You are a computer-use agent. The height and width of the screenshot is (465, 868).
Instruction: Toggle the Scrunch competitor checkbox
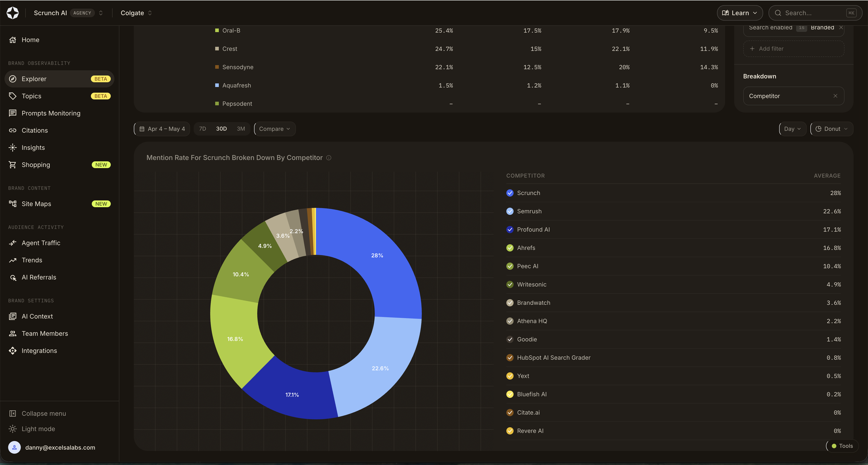[x=510, y=193]
